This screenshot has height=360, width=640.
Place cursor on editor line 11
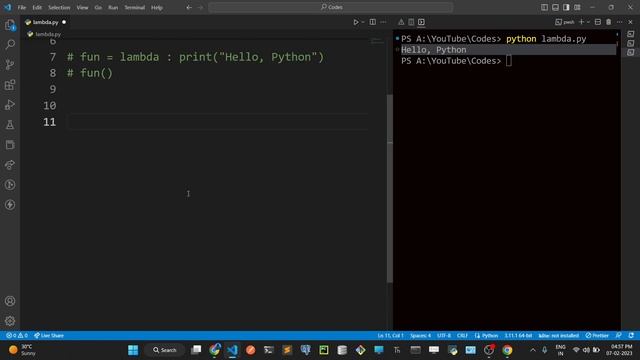pyautogui.click(x=218, y=122)
